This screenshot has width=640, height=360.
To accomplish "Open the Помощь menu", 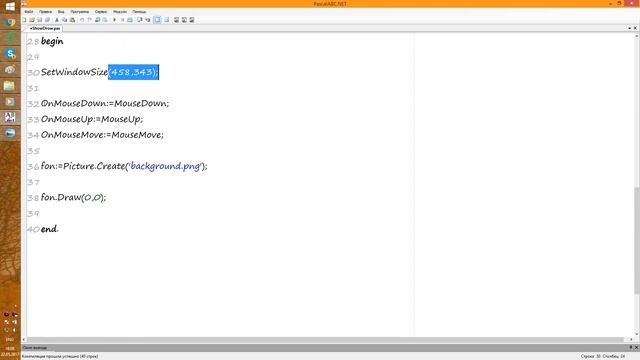I will click(139, 11).
